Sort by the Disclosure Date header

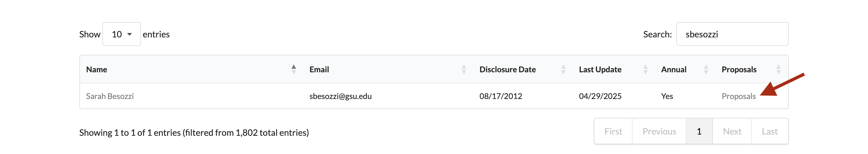(507, 69)
